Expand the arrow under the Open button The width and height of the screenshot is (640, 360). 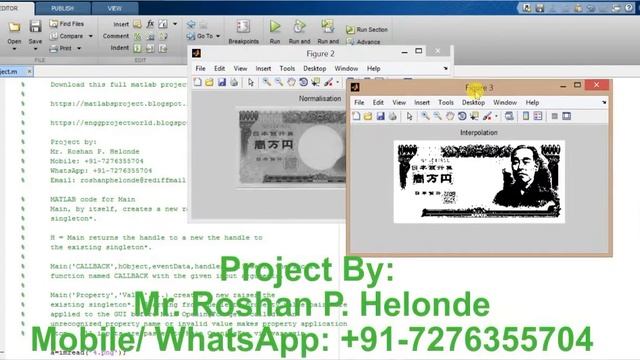click(14, 49)
